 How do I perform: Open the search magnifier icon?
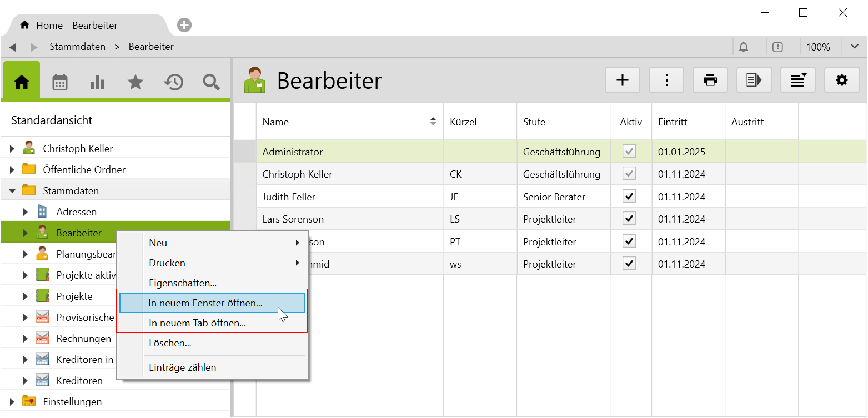click(x=211, y=82)
